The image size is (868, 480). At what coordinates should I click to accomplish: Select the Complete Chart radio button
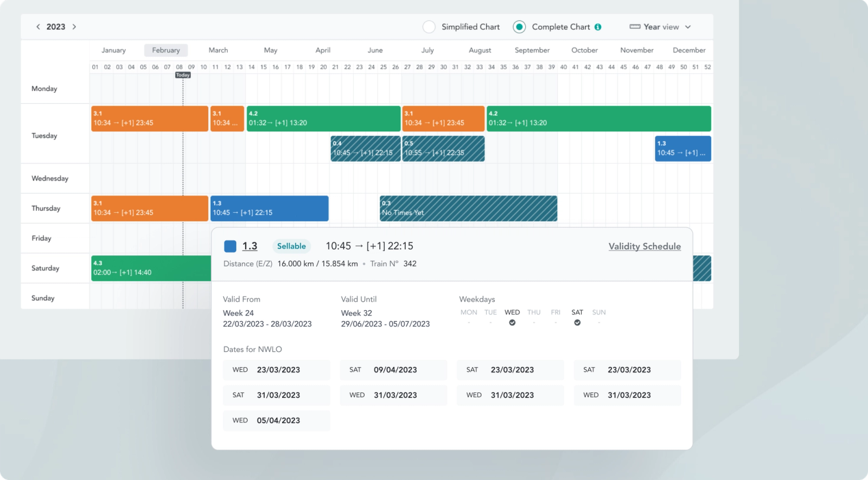pos(519,27)
